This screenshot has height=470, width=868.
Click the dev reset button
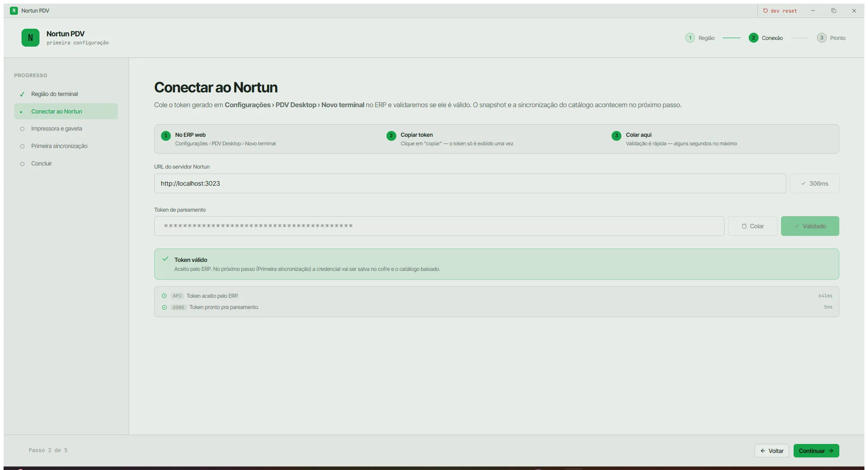(780, 11)
